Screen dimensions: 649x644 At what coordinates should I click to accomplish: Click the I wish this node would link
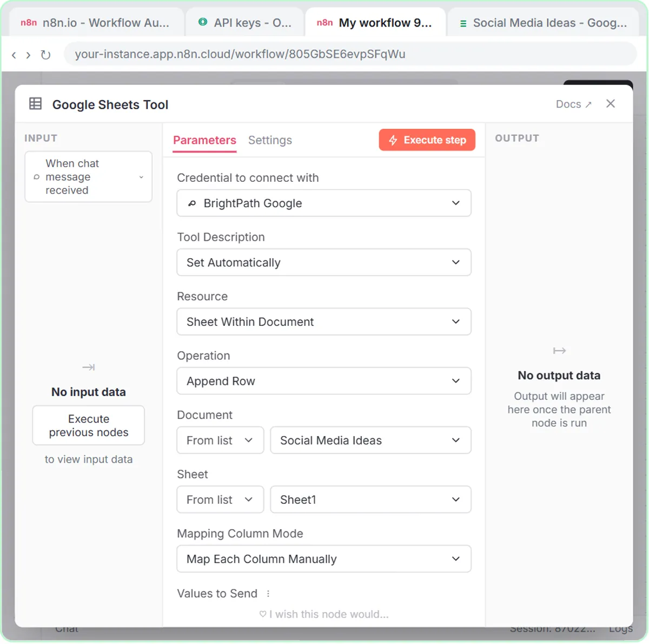[x=324, y=614]
